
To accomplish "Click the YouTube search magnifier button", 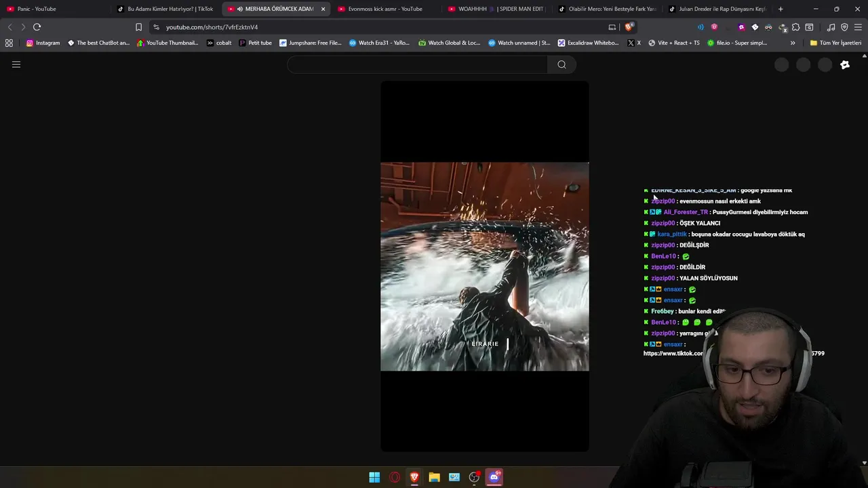I will tap(561, 64).
